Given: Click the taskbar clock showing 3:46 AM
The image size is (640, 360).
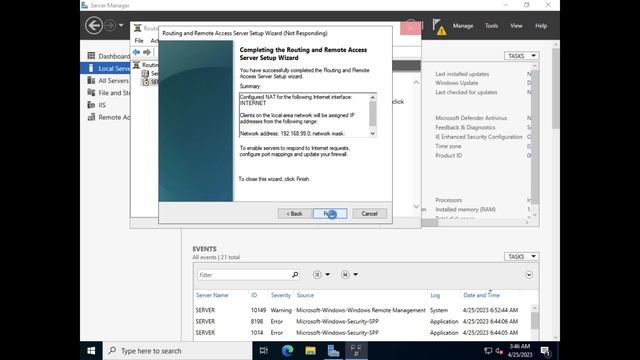Looking at the screenshot, I should coord(520,351).
